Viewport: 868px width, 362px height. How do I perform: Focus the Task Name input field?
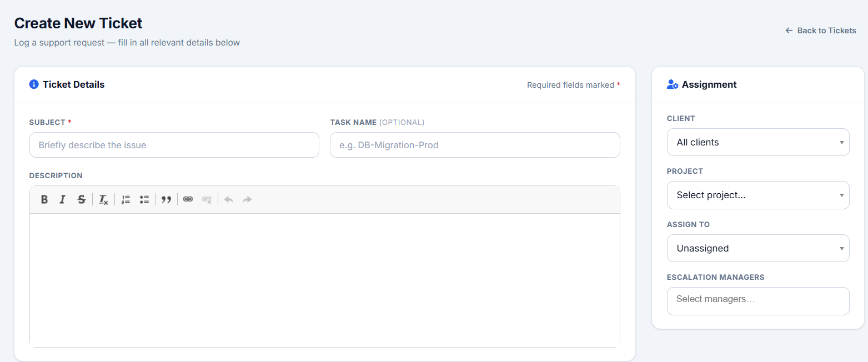point(475,145)
